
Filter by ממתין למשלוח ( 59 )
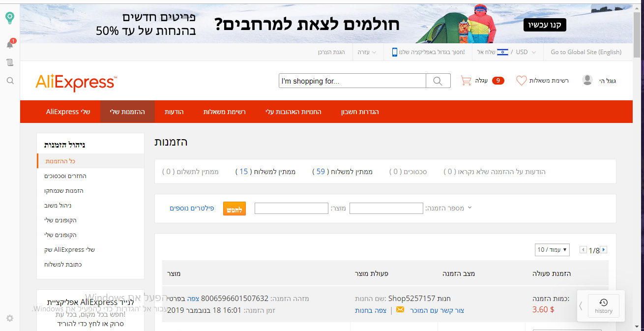[343, 172]
